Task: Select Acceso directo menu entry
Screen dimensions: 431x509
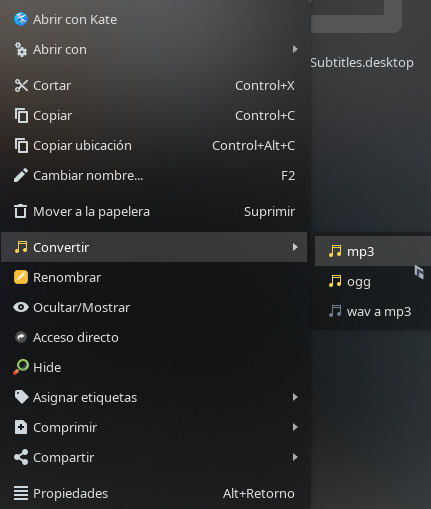Action: pos(154,337)
